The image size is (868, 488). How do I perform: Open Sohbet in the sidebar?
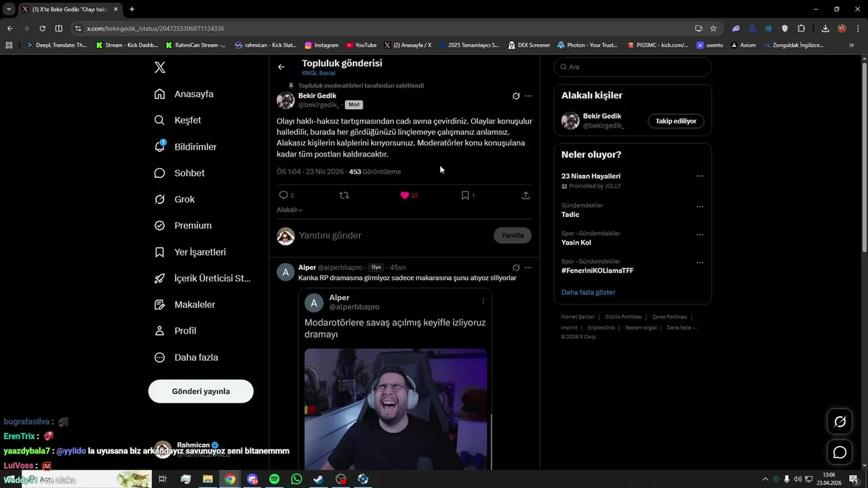[179, 173]
